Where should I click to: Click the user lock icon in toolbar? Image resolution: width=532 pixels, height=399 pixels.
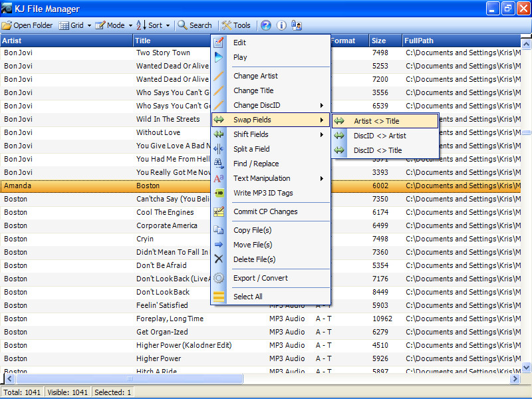(x=297, y=25)
